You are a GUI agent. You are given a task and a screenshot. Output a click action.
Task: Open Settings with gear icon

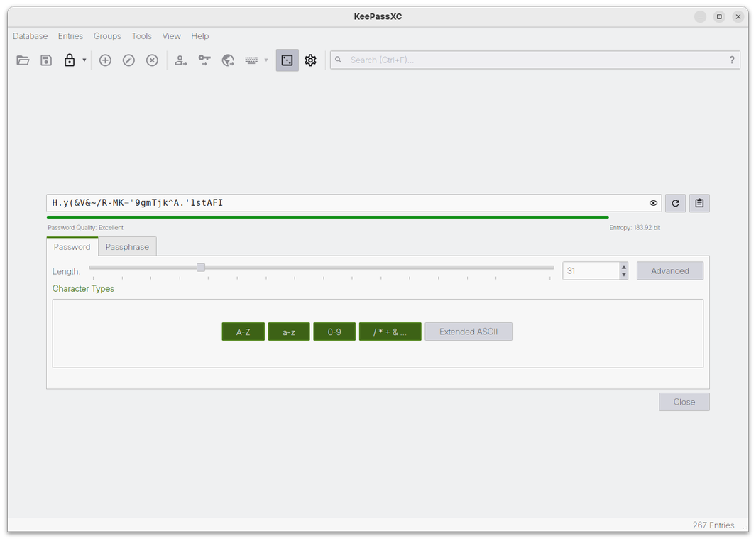310,60
